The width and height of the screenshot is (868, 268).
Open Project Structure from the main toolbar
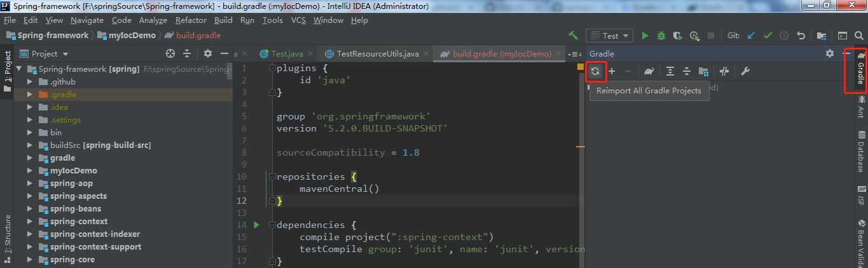click(x=822, y=36)
